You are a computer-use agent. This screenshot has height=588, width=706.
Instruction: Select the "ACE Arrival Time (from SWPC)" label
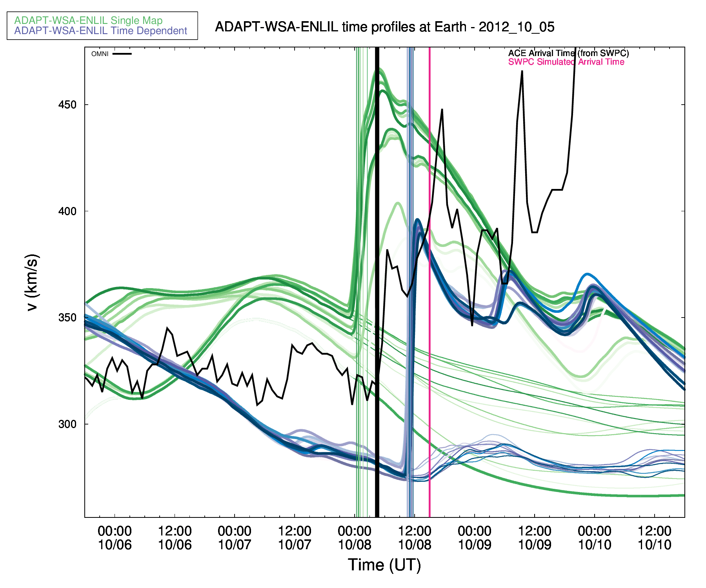[568, 53]
